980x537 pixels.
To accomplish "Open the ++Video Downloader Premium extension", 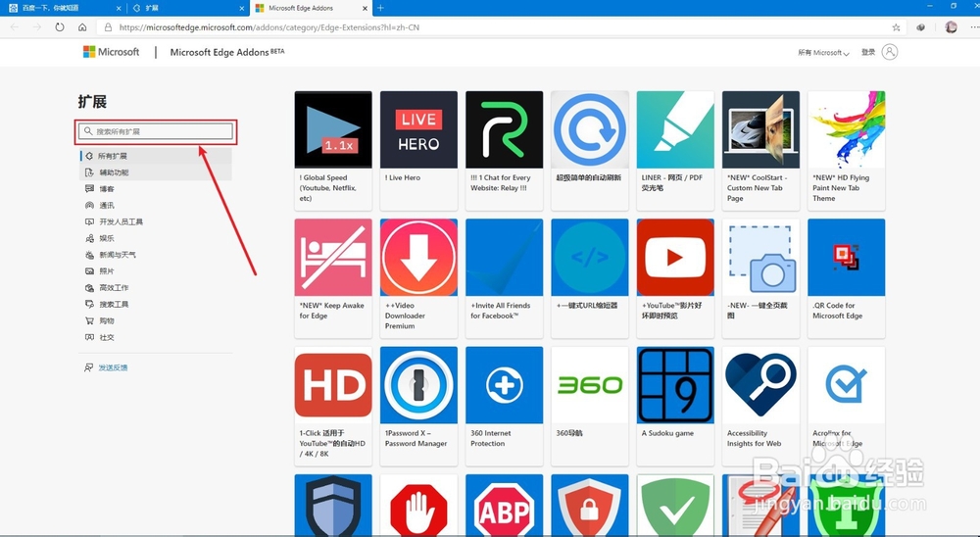I will click(418, 278).
